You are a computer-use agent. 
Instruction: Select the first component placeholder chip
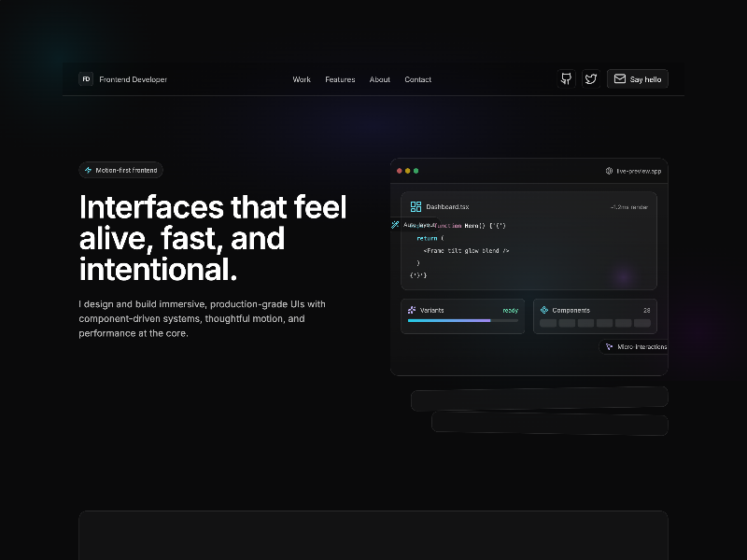coord(547,321)
